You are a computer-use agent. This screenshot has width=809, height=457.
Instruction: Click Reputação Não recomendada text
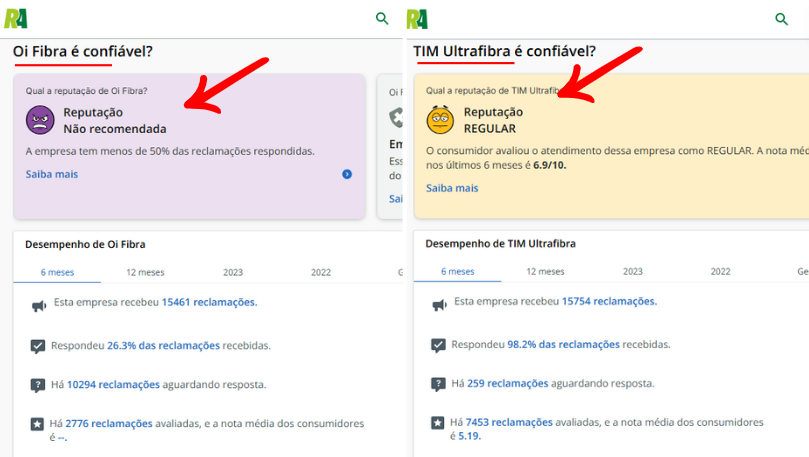tap(115, 121)
